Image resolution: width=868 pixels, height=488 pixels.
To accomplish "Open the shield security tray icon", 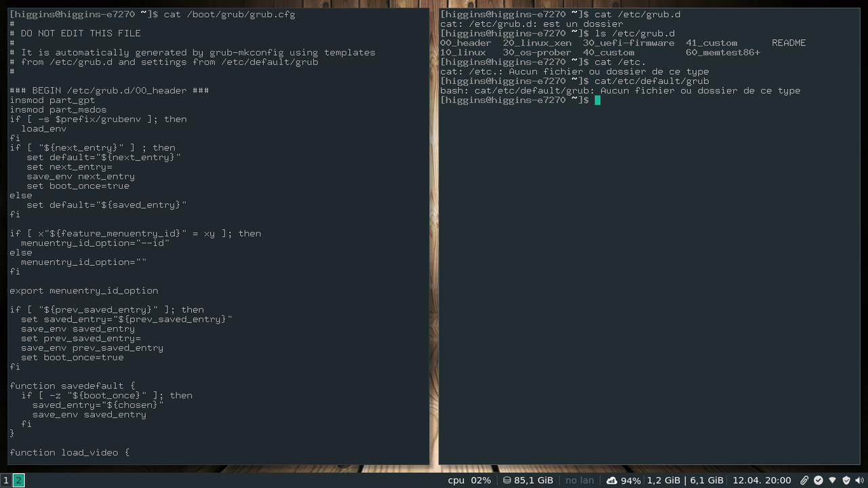I will pos(846,481).
